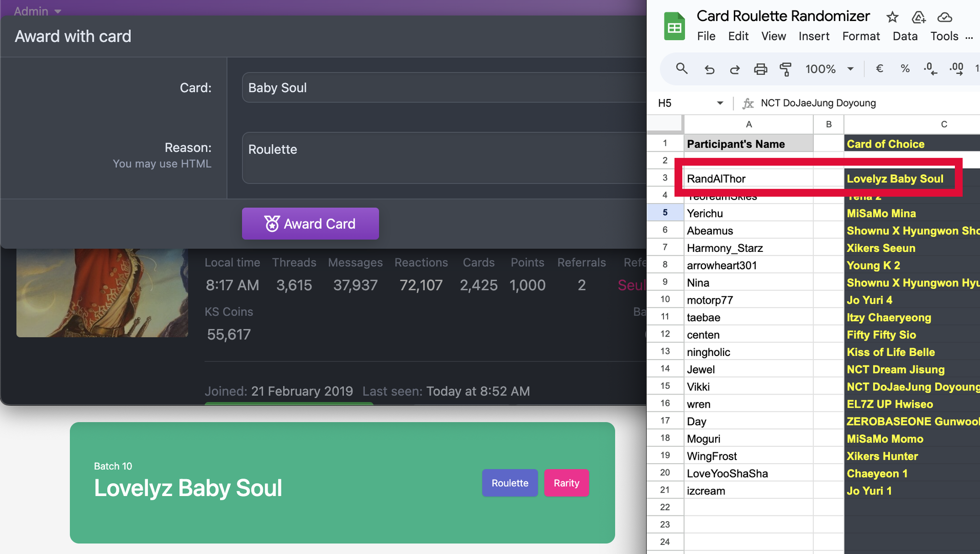This screenshot has width=980, height=554.
Task: Select the Xikers Hunter cell
Action: click(x=912, y=456)
